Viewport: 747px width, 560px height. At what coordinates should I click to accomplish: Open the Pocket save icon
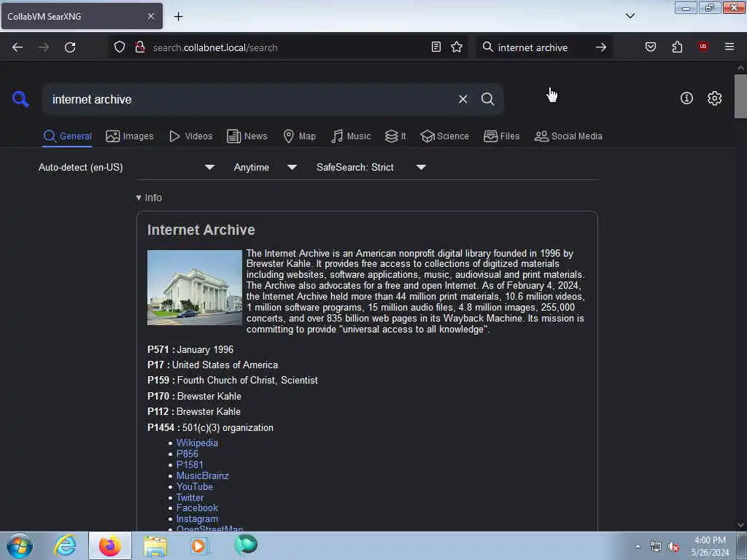pyautogui.click(x=650, y=47)
